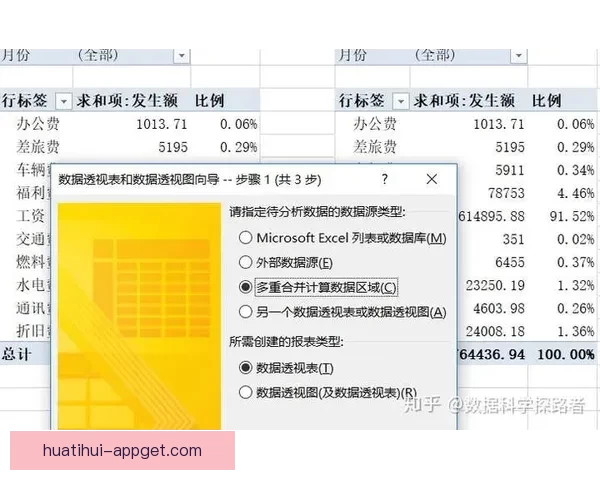Click right table percentage 0.34%
The height and width of the screenshot is (480, 600).
pos(576,170)
